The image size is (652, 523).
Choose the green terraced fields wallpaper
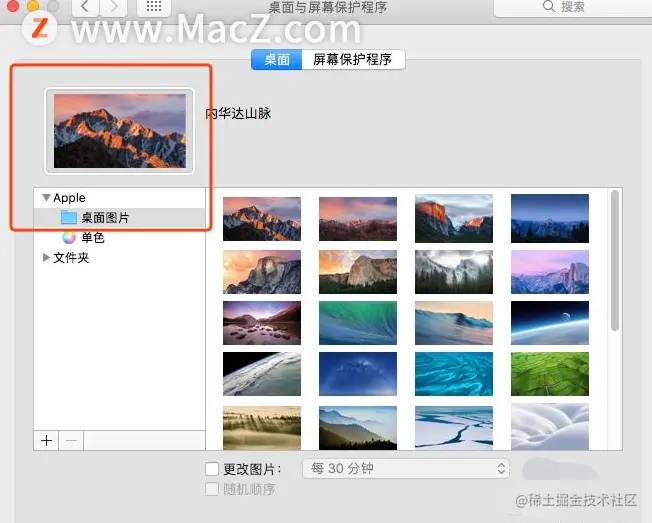(x=550, y=374)
